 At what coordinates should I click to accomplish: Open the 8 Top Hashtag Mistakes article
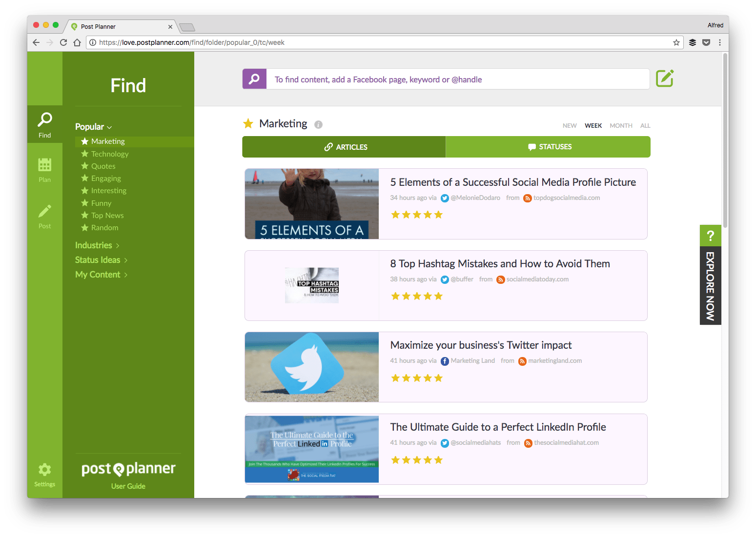[500, 264]
